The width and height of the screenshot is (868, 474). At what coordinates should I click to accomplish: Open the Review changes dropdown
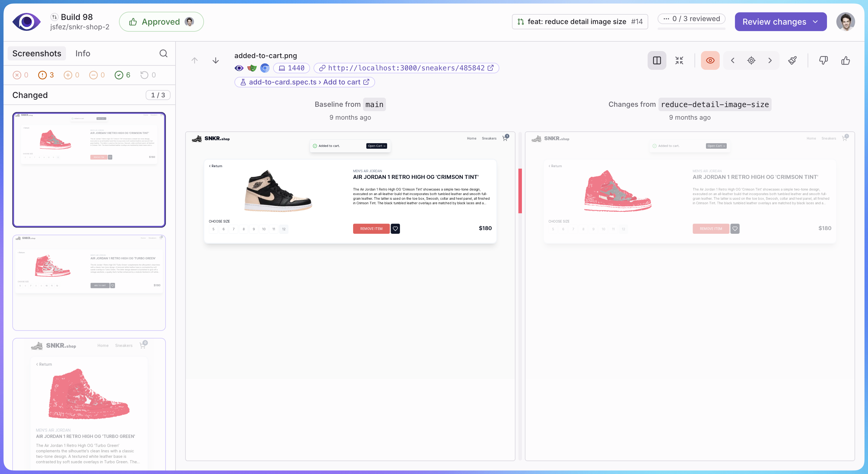tap(780, 22)
